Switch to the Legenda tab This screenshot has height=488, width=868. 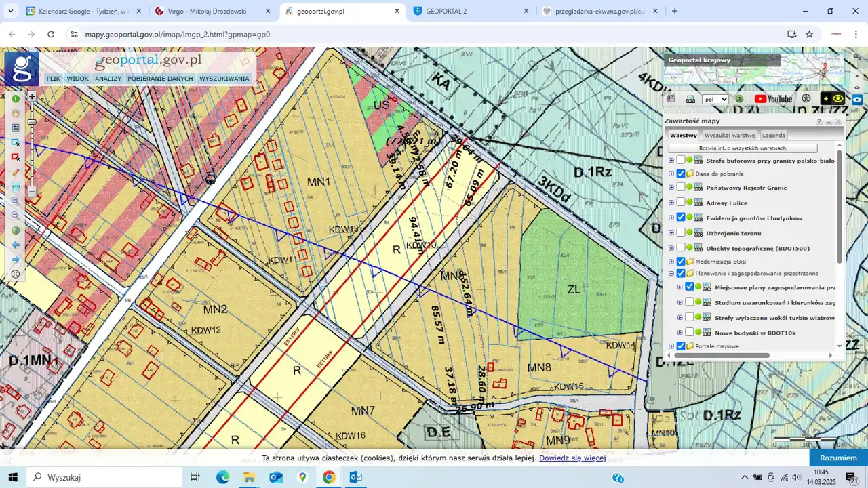point(774,135)
